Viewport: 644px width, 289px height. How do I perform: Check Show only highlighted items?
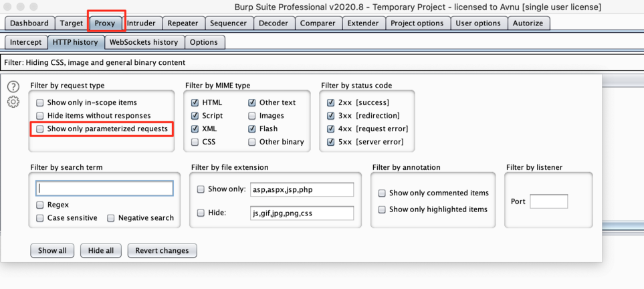[x=382, y=209]
